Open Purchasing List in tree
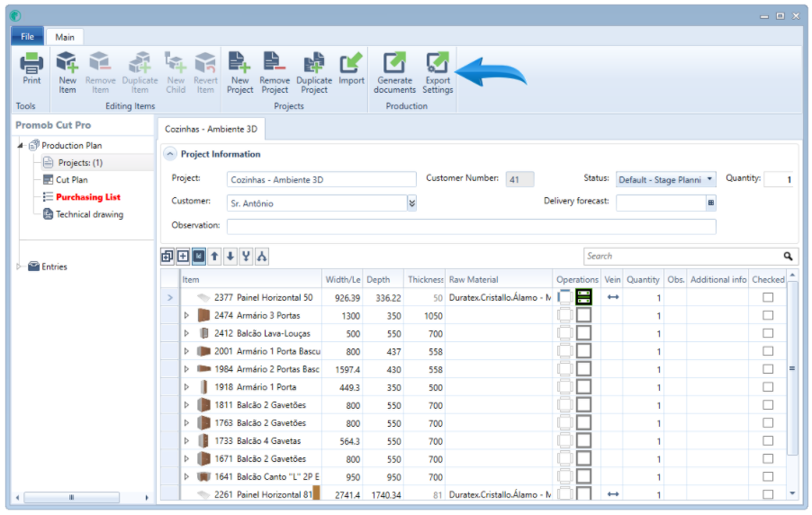 coord(88,197)
